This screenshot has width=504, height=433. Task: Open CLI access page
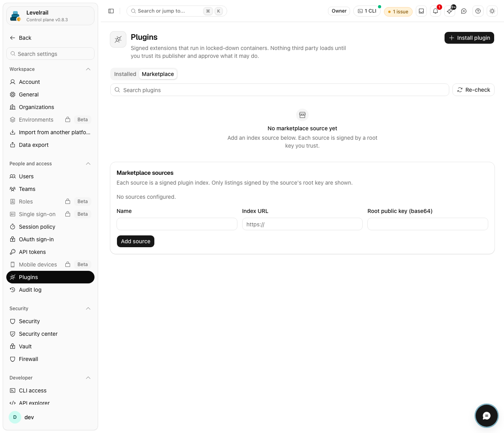(50, 390)
